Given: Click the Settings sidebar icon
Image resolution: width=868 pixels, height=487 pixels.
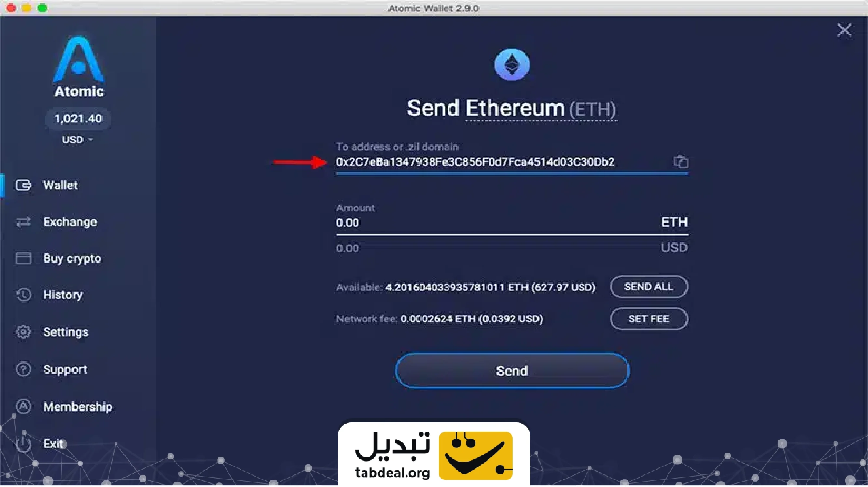Looking at the screenshot, I should tap(21, 332).
